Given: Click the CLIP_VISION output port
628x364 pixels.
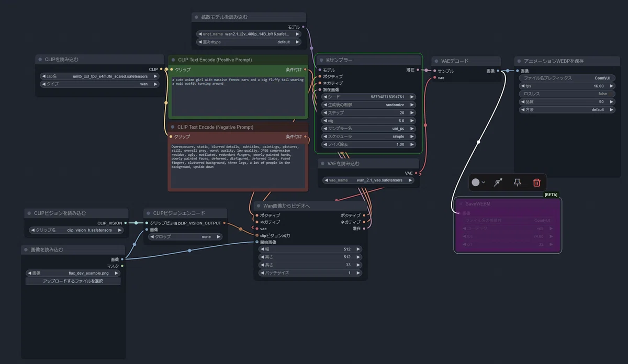Looking at the screenshot, I should (x=125, y=223).
